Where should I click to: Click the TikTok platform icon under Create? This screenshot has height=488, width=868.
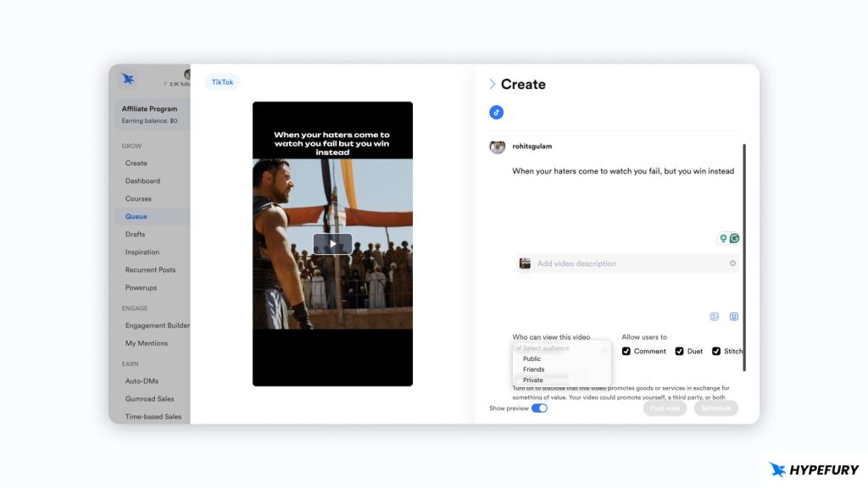[497, 113]
